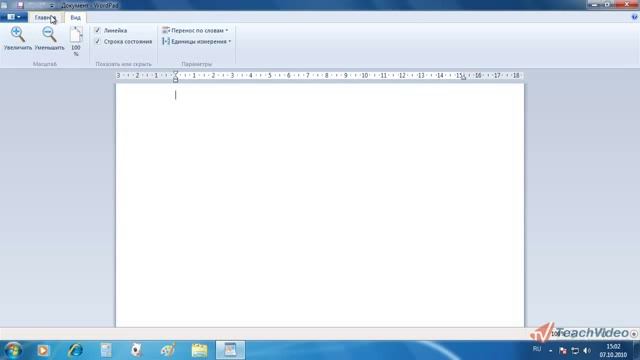640x360 pixels.
Task: Click the Action Center flag icon in the tray
Action: pos(563,351)
